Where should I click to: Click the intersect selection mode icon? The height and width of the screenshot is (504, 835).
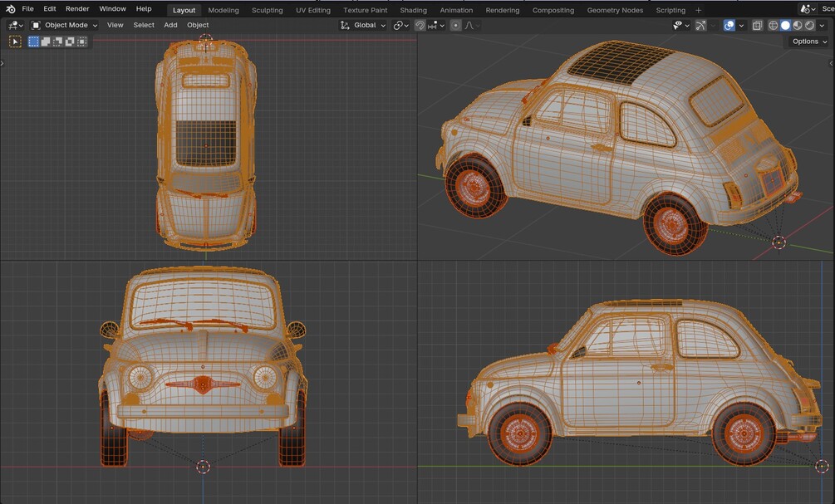tap(81, 42)
